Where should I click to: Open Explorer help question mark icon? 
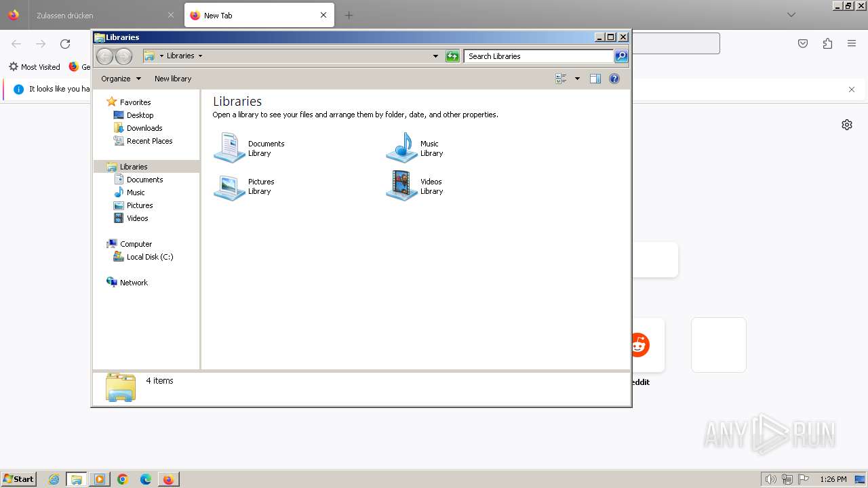(614, 79)
